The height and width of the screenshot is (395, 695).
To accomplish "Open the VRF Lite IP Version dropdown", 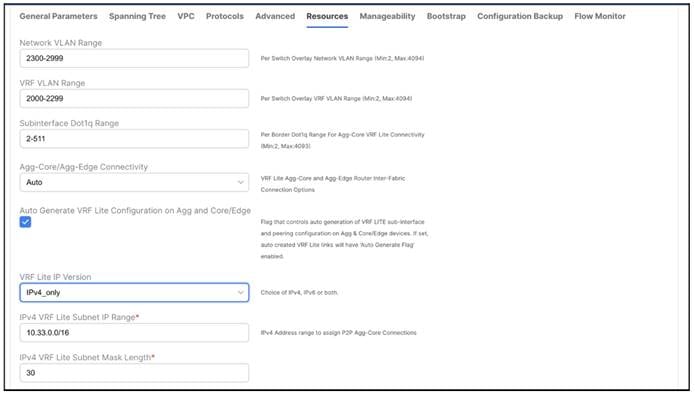I will click(134, 293).
